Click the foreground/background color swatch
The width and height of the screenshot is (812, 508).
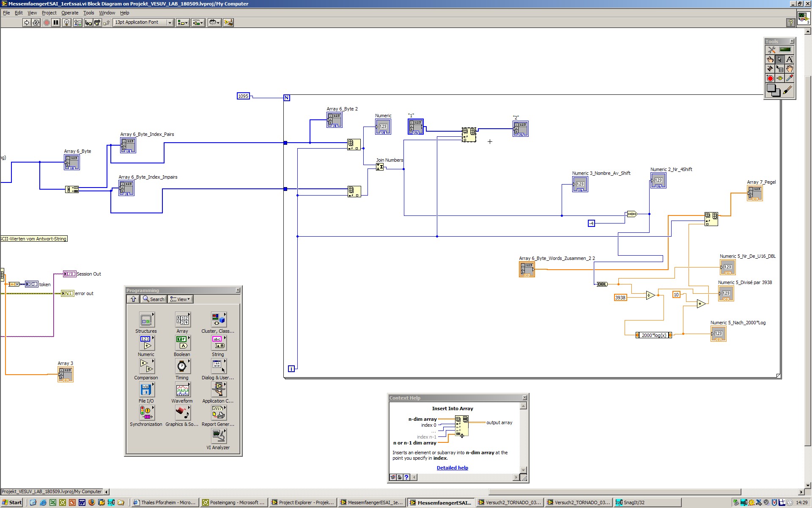773,90
